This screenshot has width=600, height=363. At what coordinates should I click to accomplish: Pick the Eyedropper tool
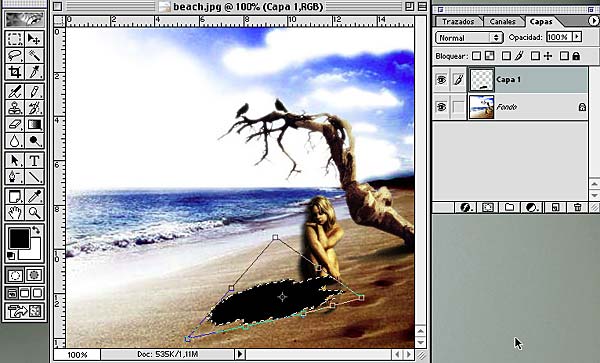(x=34, y=197)
